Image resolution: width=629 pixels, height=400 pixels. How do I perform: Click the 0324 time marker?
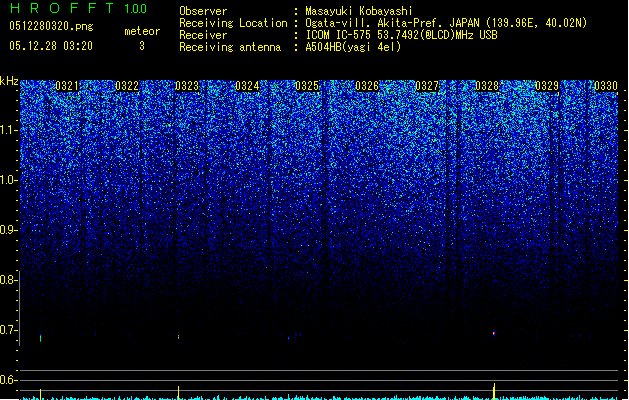247,86
